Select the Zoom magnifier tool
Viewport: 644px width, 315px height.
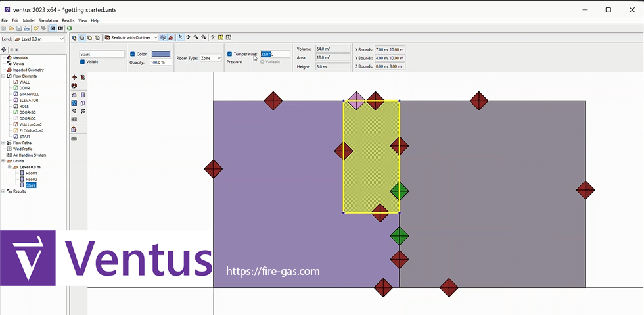coord(196,37)
